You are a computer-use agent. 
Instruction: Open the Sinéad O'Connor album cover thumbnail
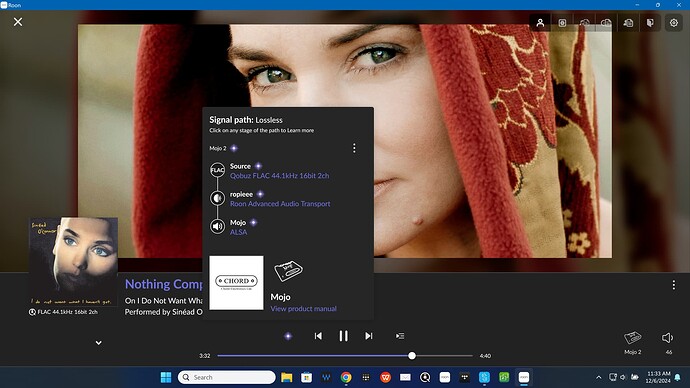73,261
